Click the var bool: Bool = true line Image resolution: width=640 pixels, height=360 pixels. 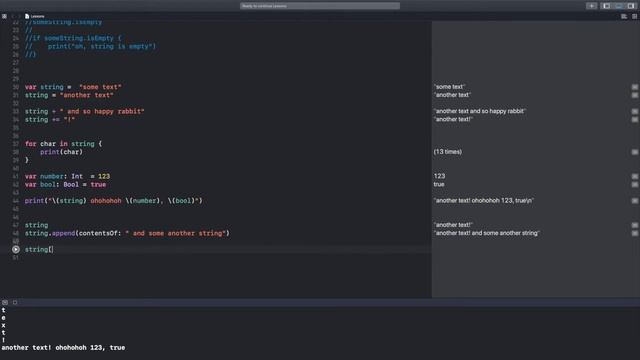(x=65, y=184)
